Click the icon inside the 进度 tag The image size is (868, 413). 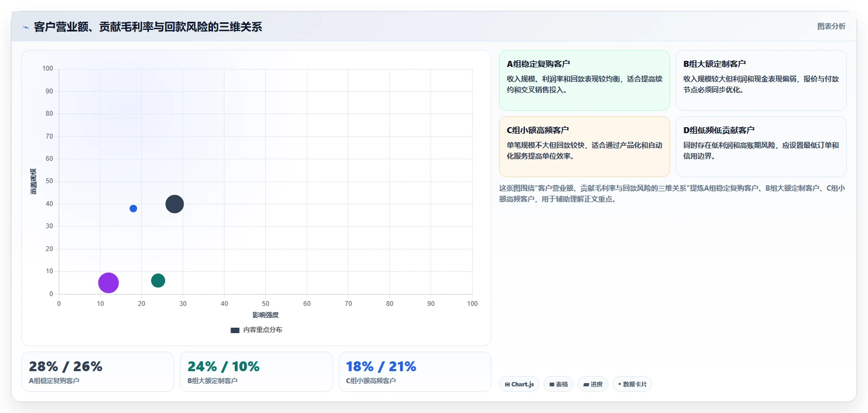pyautogui.click(x=586, y=384)
